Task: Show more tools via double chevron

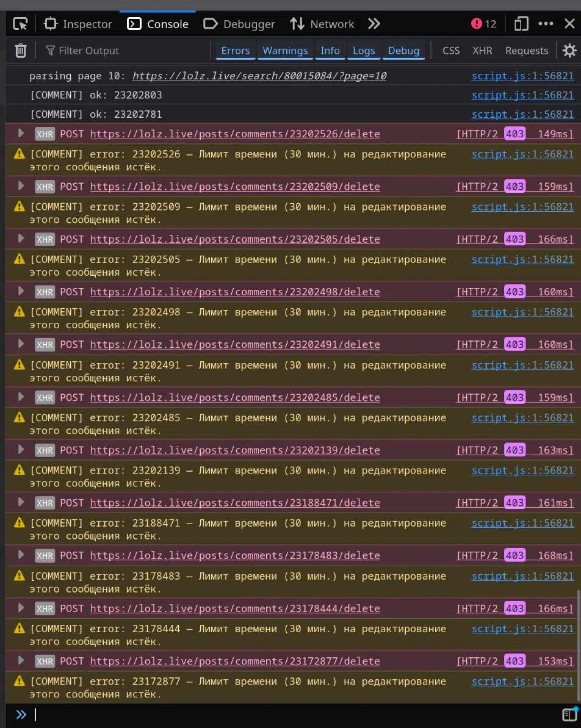Action: tap(374, 24)
